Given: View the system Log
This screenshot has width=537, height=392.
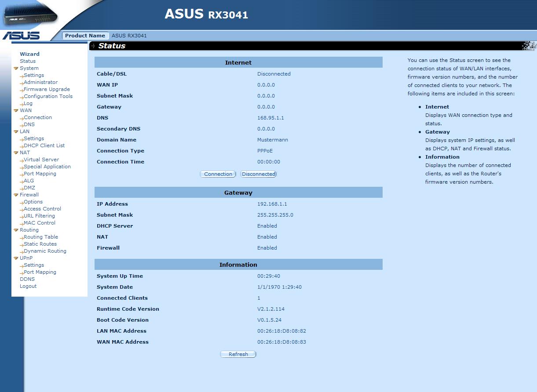Looking at the screenshot, I should click(x=28, y=103).
